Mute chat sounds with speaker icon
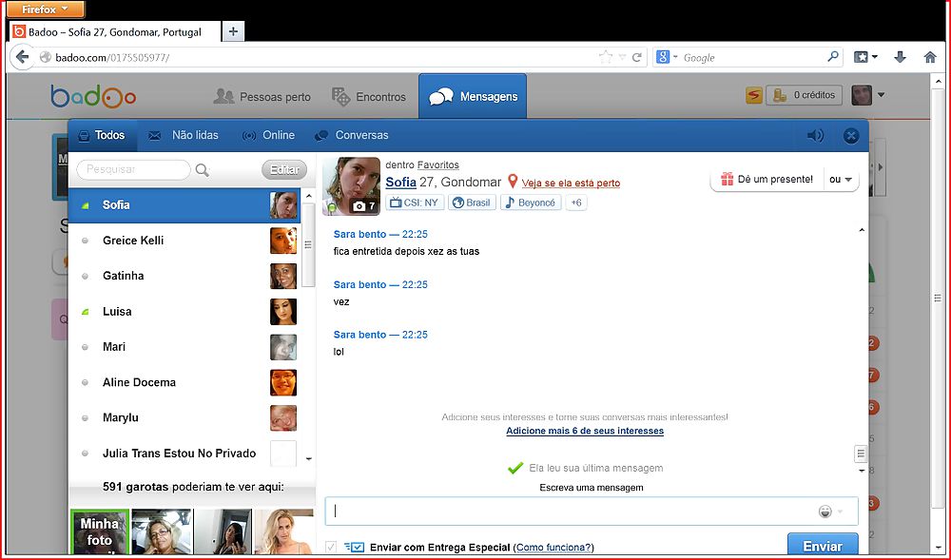This screenshot has width=951, height=560. click(815, 136)
